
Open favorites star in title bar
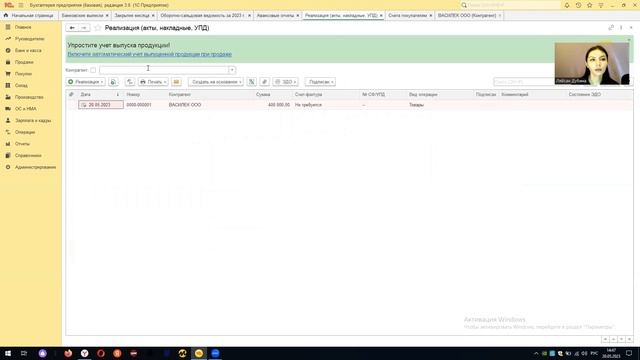click(590, 5)
